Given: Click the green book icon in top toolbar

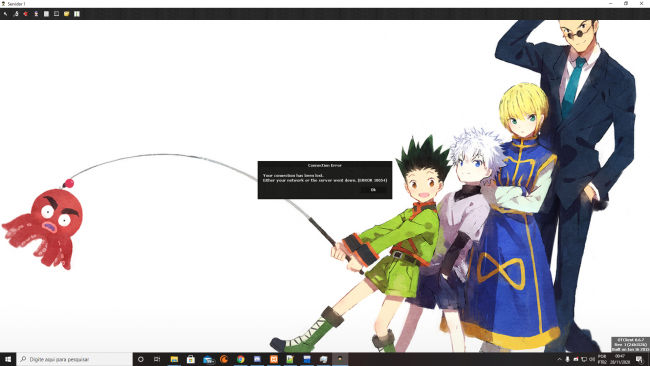Looking at the screenshot, I should pos(77,14).
